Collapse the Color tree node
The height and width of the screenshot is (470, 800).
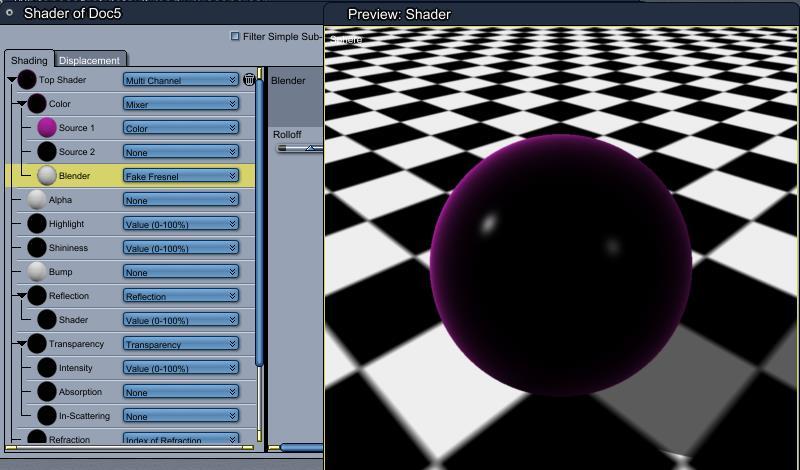21,104
